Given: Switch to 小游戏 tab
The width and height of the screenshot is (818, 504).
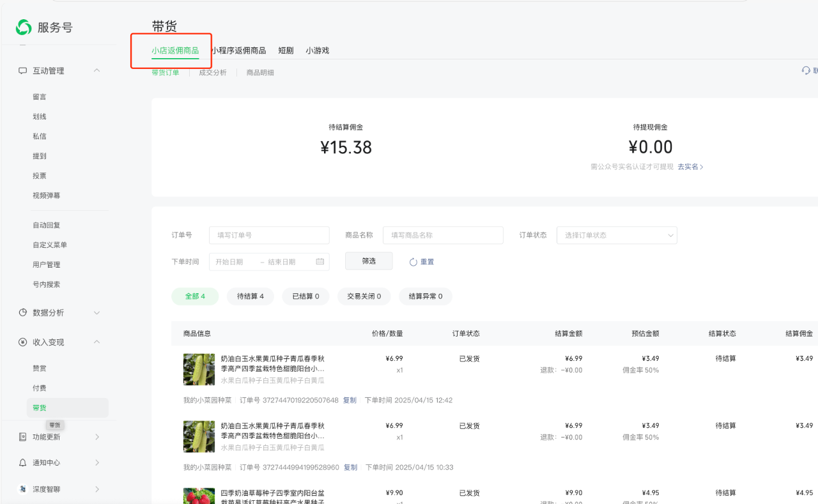Looking at the screenshot, I should 317,50.
